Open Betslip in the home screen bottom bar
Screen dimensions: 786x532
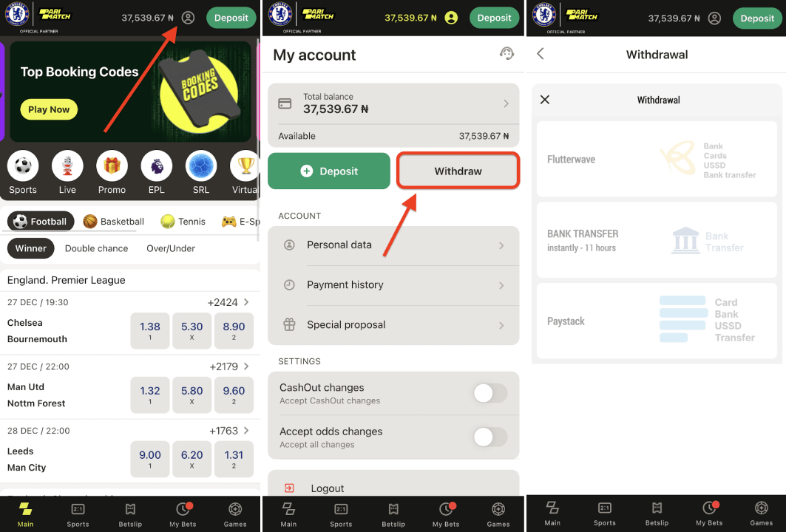[x=130, y=514]
